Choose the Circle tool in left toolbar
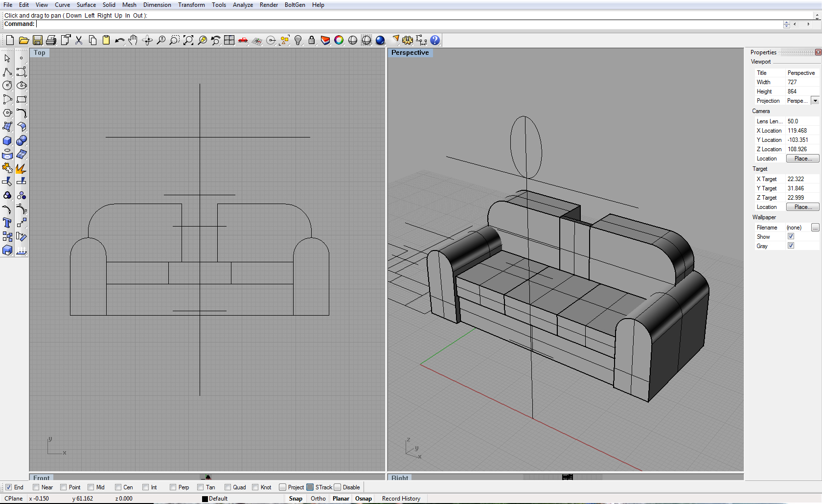This screenshot has width=822, height=504. pos(7,86)
